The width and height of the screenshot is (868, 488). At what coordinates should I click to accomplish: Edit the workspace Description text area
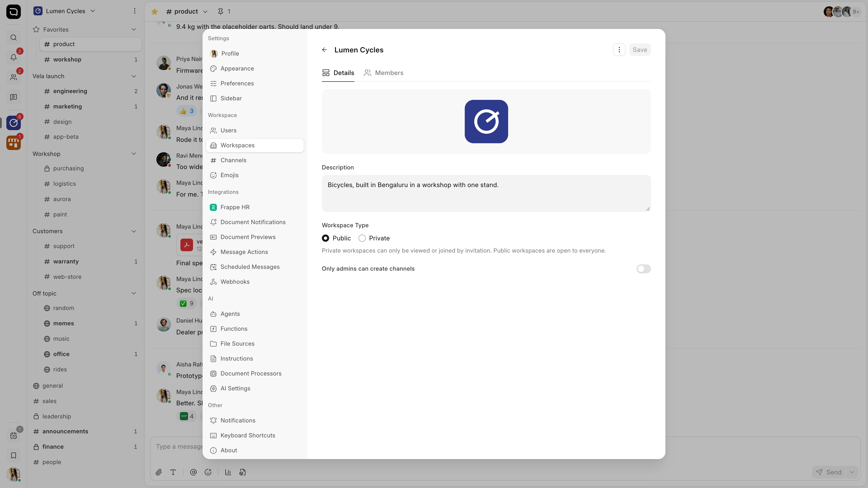pyautogui.click(x=486, y=193)
